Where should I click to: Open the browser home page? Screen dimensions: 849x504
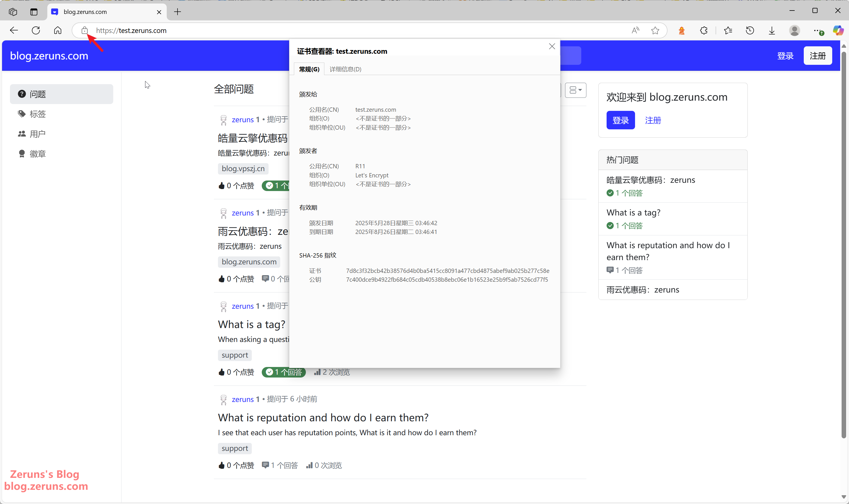(58, 31)
